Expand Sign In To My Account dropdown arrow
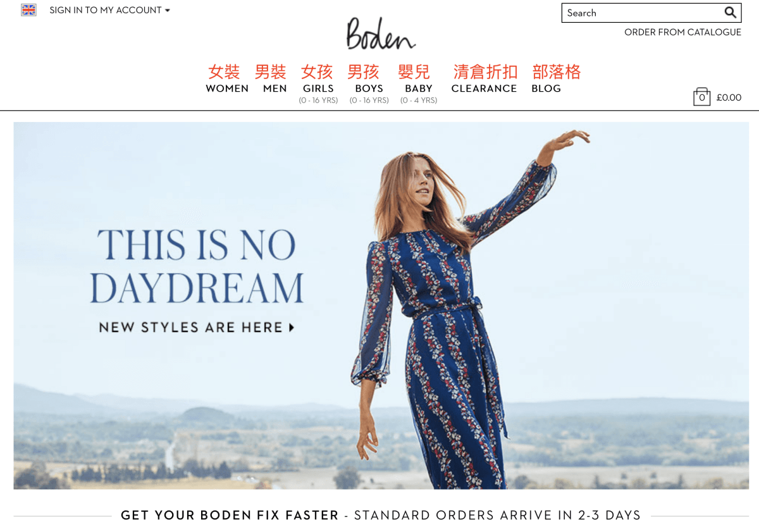Screen dimensions: 759x532 (x=168, y=11)
